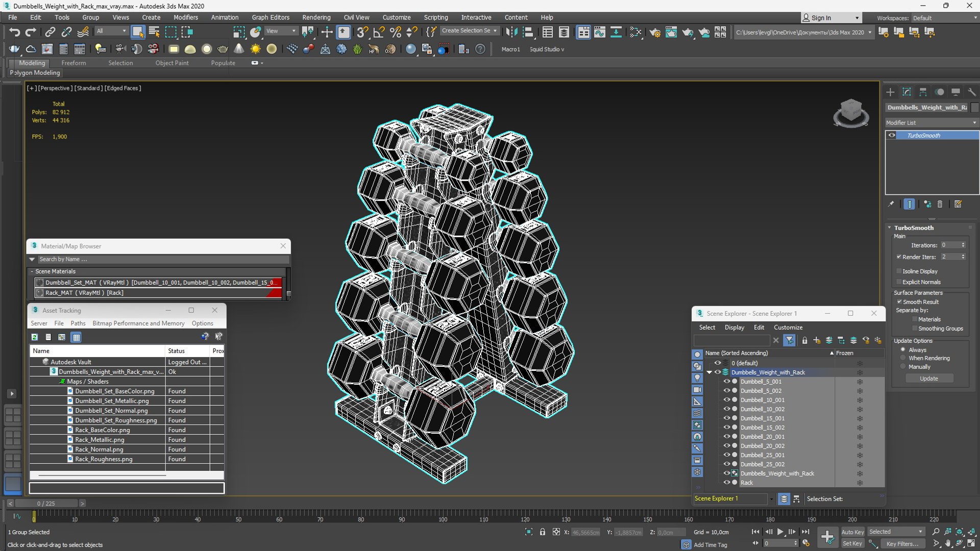Enable Explicit Normals checkbox
This screenshot has width=980, height=551.
(x=899, y=282)
